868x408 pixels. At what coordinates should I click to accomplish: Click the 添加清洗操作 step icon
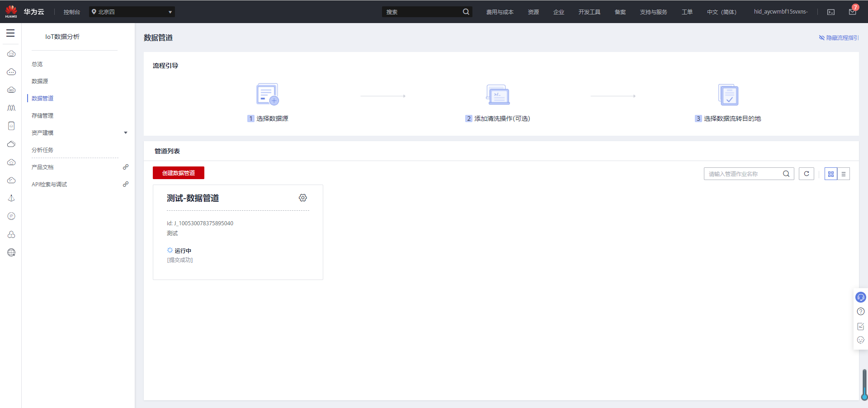click(498, 95)
